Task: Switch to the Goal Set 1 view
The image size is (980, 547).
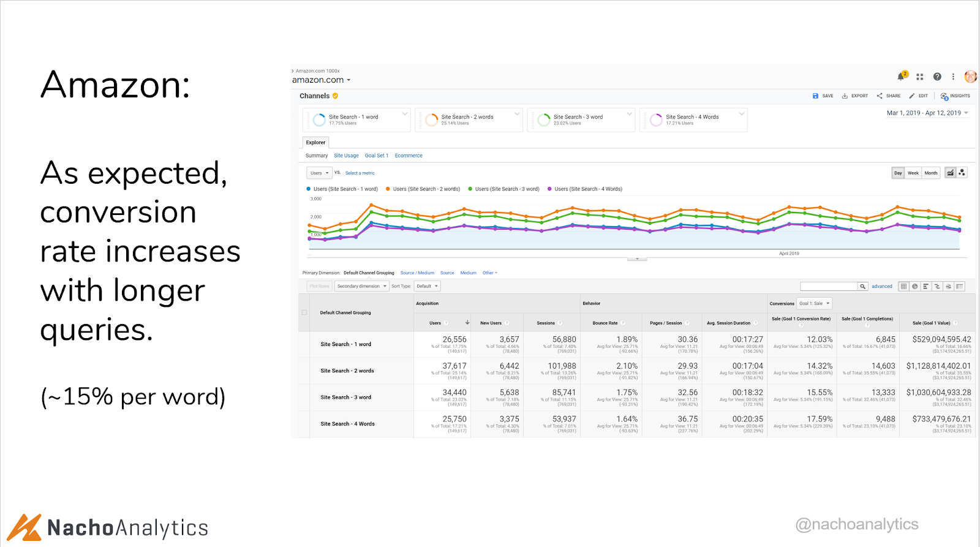Action: [377, 156]
